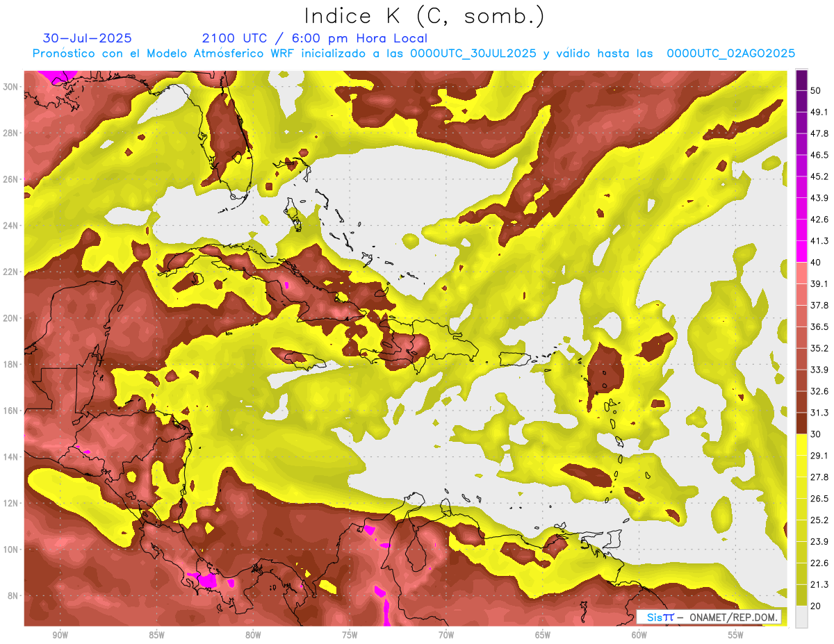Image resolution: width=834 pixels, height=644 pixels.
Task: Click the colorbar value 35.2
Action: tap(819, 348)
